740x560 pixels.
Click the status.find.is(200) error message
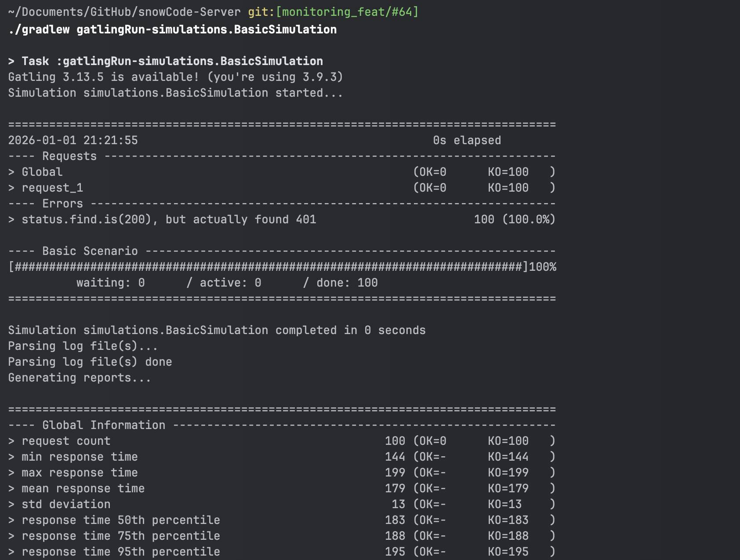[x=169, y=219]
